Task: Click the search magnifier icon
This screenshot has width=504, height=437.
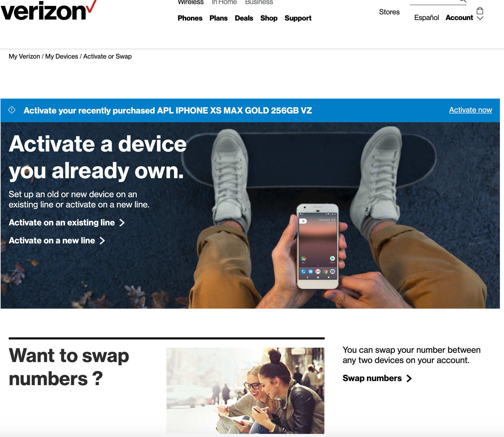Action: click(463, 1)
